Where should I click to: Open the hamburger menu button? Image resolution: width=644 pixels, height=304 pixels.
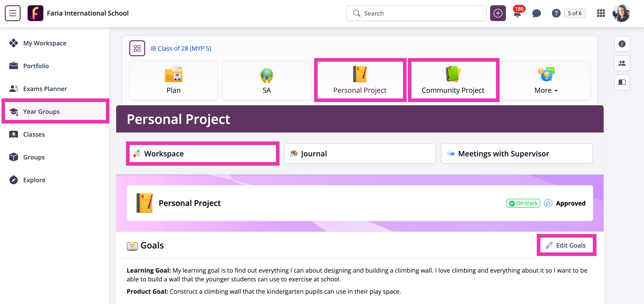tap(12, 13)
